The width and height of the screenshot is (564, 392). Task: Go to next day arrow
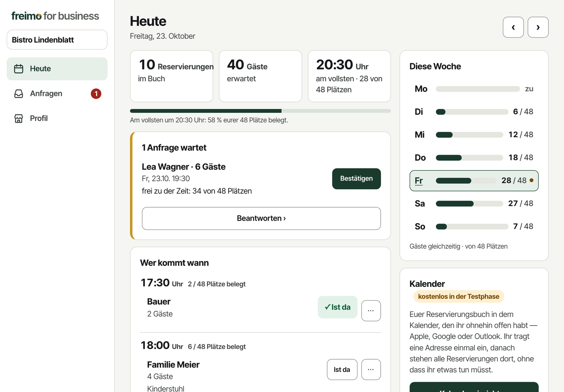538,27
